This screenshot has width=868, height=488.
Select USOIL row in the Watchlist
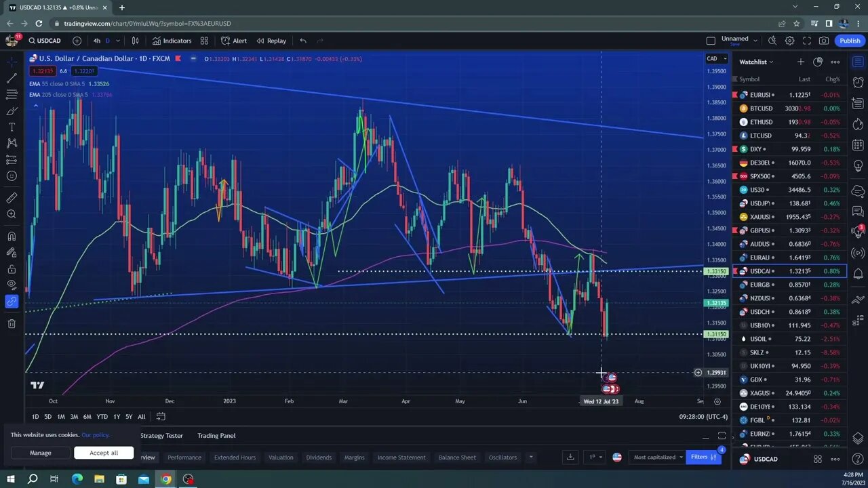click(790, 339)
